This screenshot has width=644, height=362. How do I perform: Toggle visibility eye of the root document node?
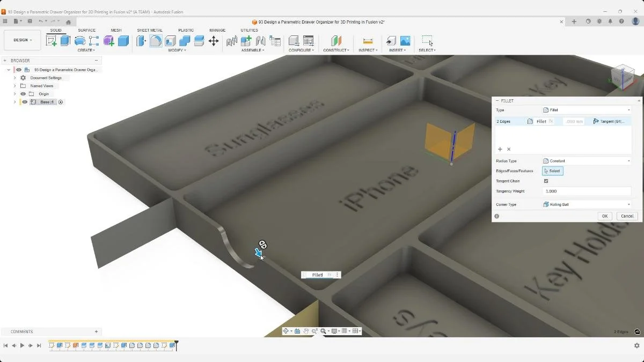pos(19,70)
